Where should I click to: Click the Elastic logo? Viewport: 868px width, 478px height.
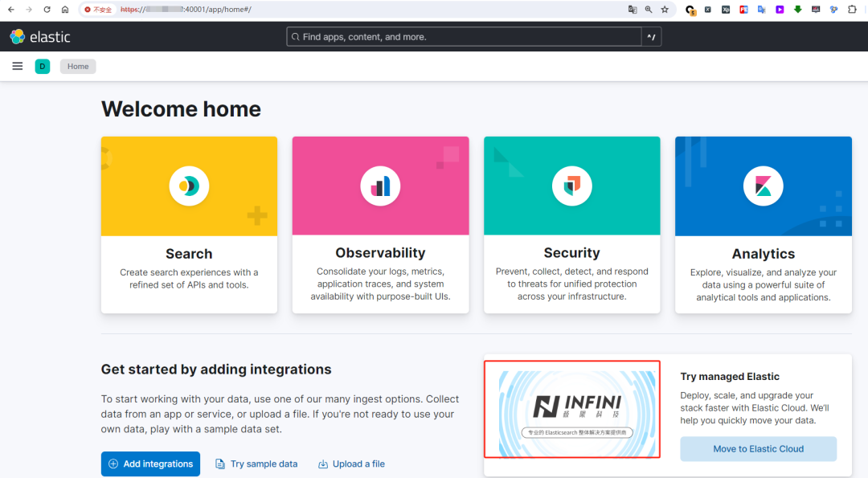(x=40, y=37)
